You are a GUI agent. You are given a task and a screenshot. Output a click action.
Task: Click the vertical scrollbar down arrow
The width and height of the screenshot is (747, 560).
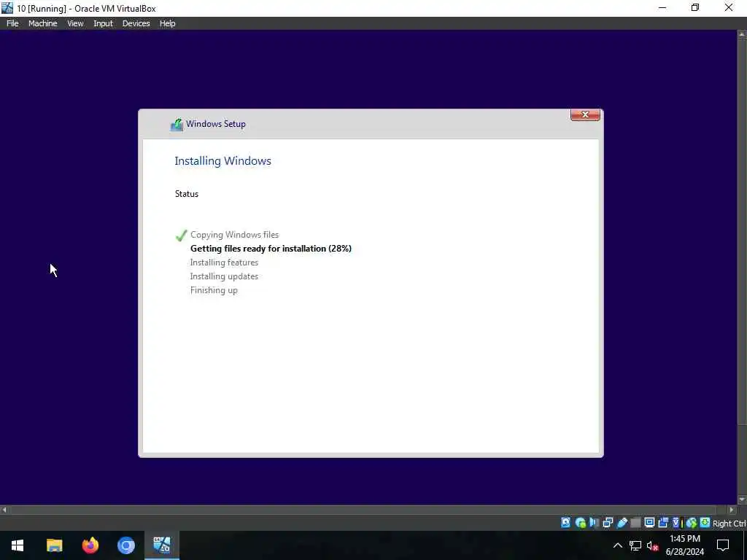coord(742,499)
